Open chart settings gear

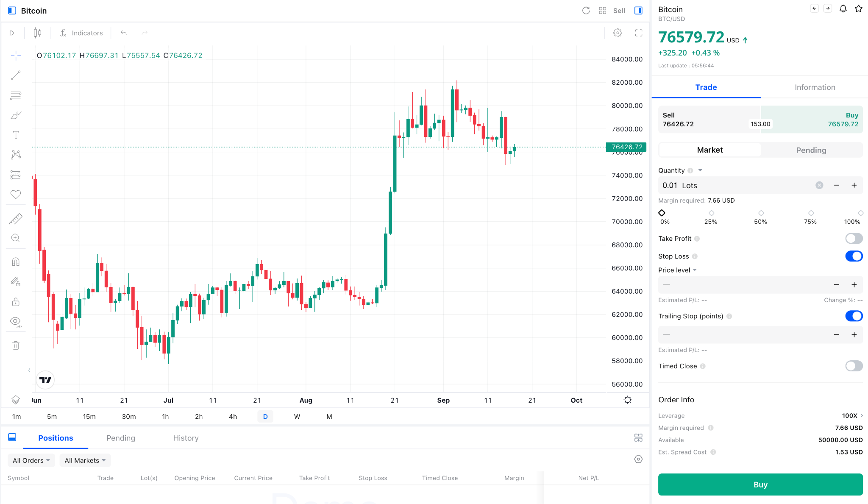point(618,33)
